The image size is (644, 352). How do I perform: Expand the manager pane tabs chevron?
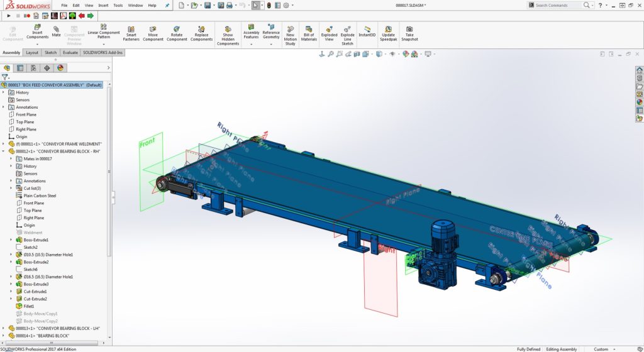(x=108, y=68)
